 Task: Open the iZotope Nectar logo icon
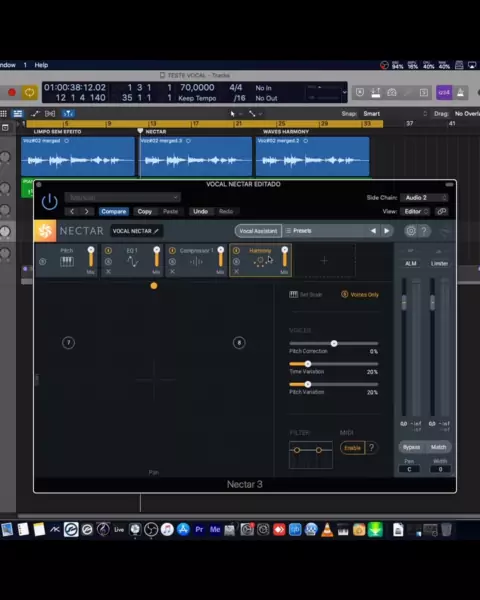coord(45,231)
